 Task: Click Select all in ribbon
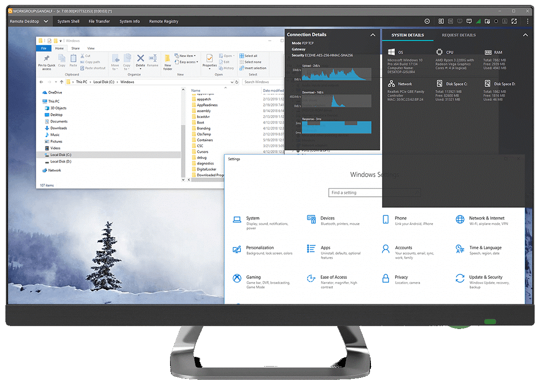point(248,56)
